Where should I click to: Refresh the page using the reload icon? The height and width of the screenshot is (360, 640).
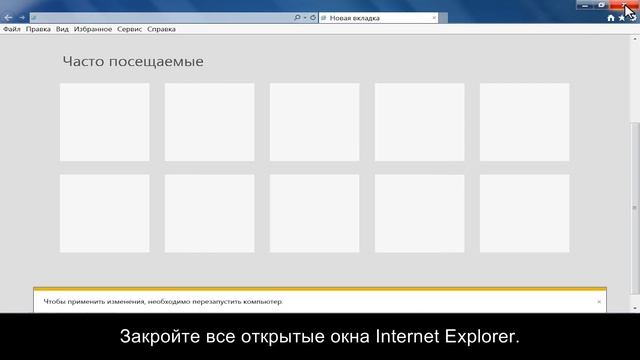click(313, 18)
